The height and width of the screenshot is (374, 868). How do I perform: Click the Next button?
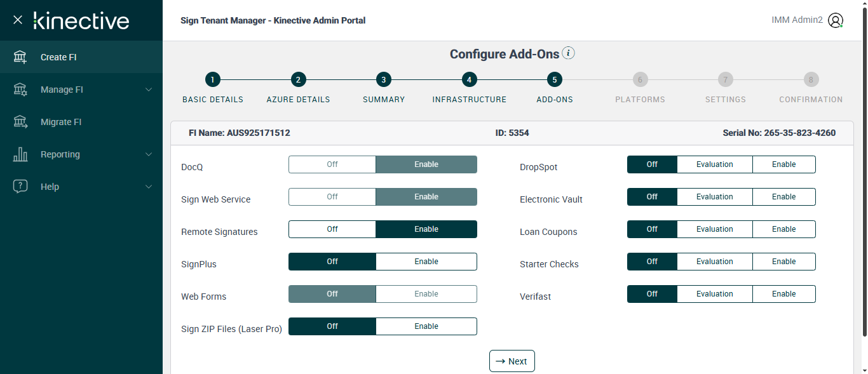point(512,361)
